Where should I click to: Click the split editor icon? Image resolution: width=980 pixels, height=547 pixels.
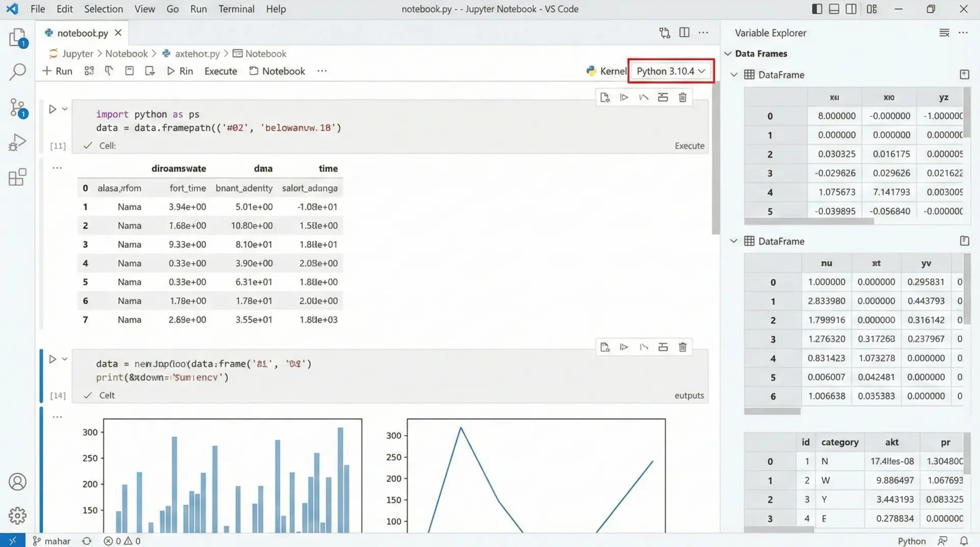pyautogui.click(x=684, y=33)
